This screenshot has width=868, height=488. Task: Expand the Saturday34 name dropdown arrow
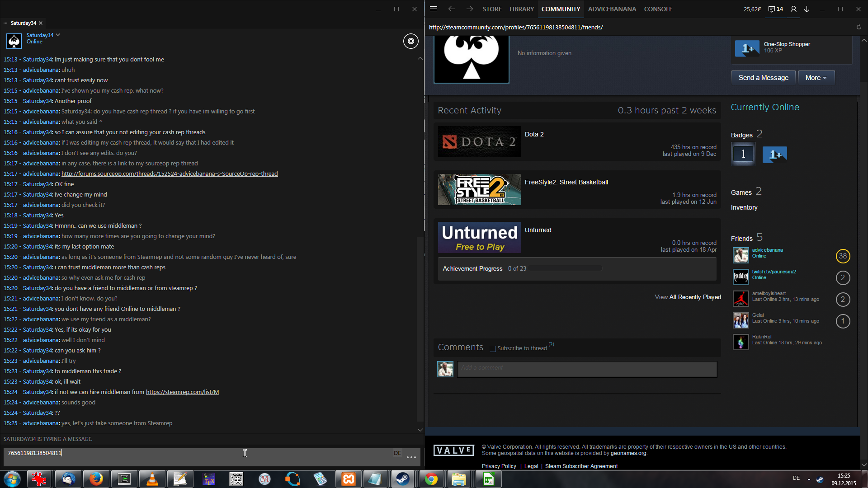tap(58, 35)
